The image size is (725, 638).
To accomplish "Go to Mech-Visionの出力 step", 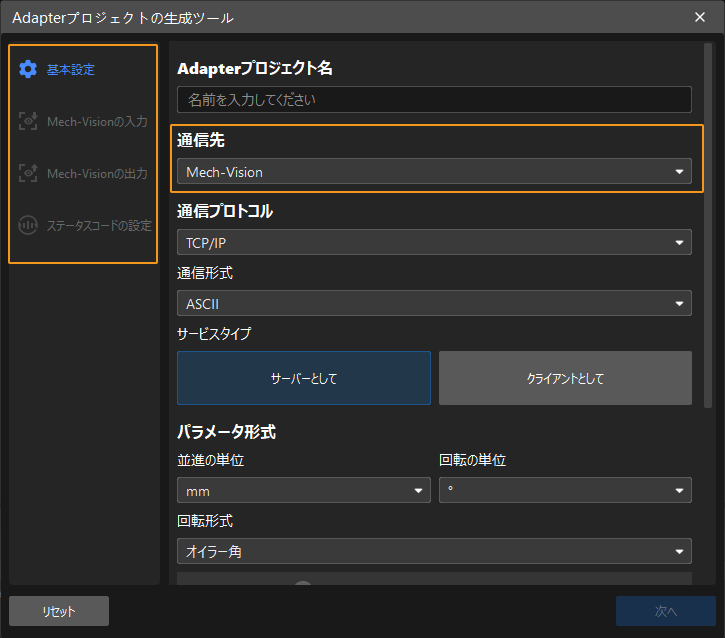I will 97,173.
